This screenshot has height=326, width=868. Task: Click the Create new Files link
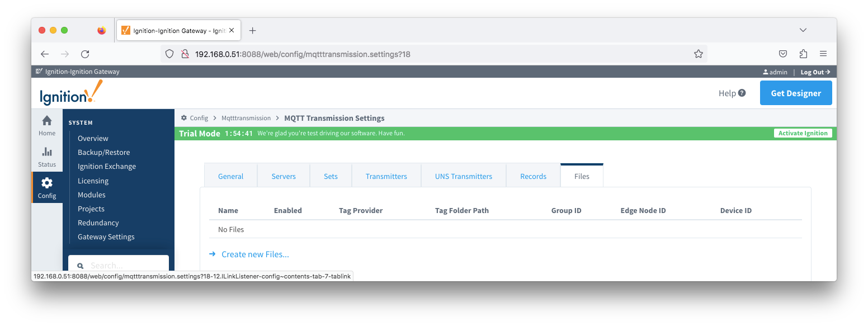pyautogui.click(x=255, y=254)
